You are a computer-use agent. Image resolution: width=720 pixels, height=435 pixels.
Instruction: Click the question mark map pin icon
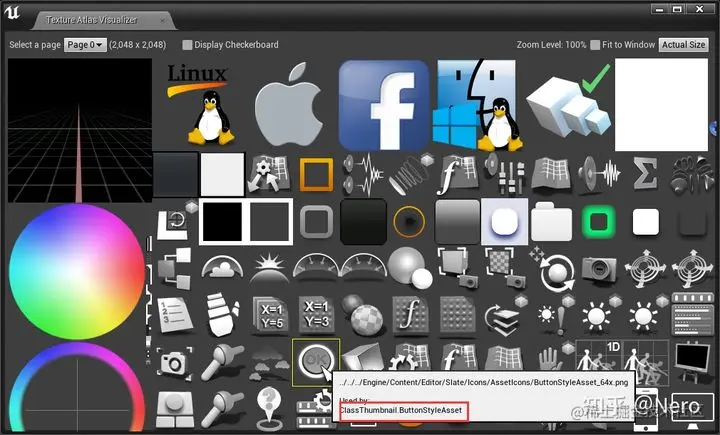[269, 406]
